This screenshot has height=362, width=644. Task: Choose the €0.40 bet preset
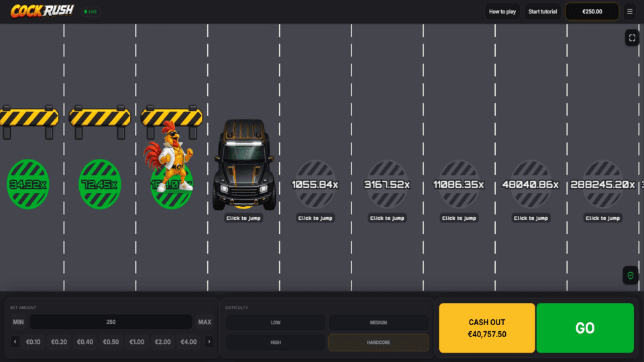[x=85, y=341]
